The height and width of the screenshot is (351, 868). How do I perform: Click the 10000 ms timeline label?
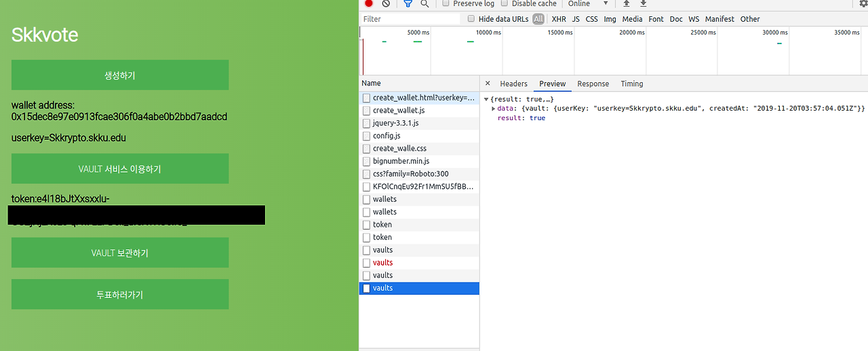click(x=488, y=33)
